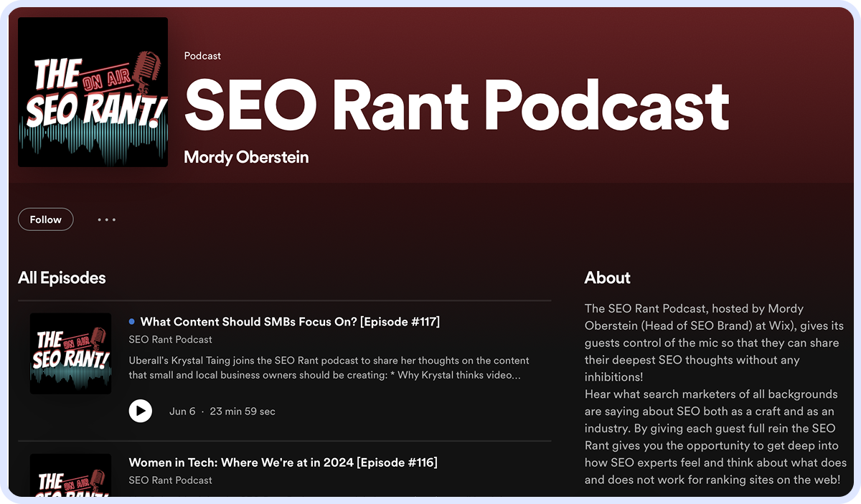Expand the Episode #117 description text
The width and height of the screenshot is (861, 504).
tap(329, 368)
